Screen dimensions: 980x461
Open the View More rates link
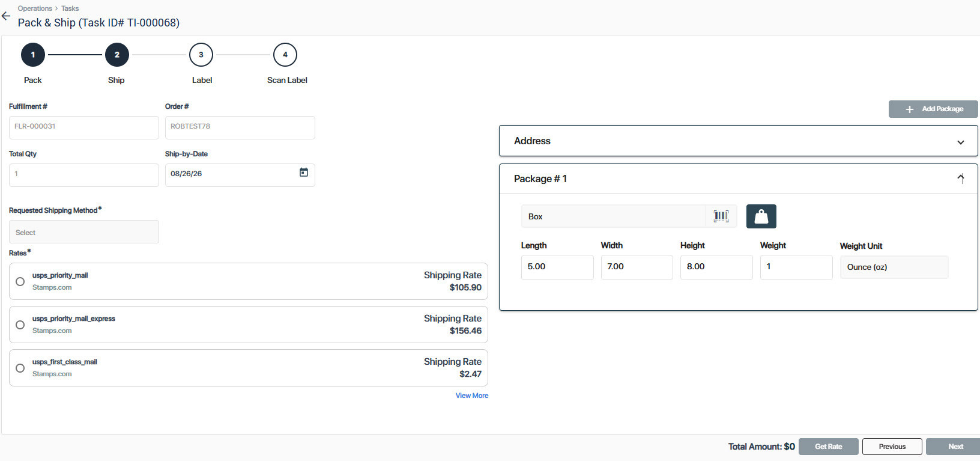(x=472, y=395)
